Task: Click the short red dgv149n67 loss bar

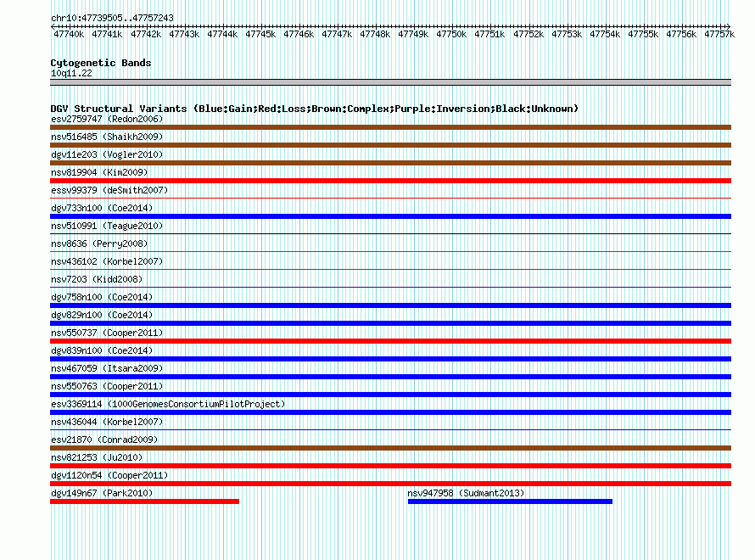Action: [x=144, y=501]
